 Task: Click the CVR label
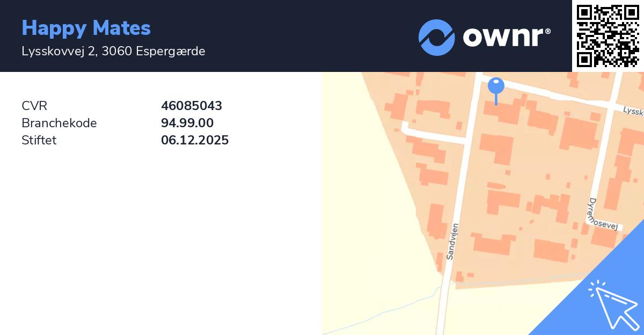(34, 106)
